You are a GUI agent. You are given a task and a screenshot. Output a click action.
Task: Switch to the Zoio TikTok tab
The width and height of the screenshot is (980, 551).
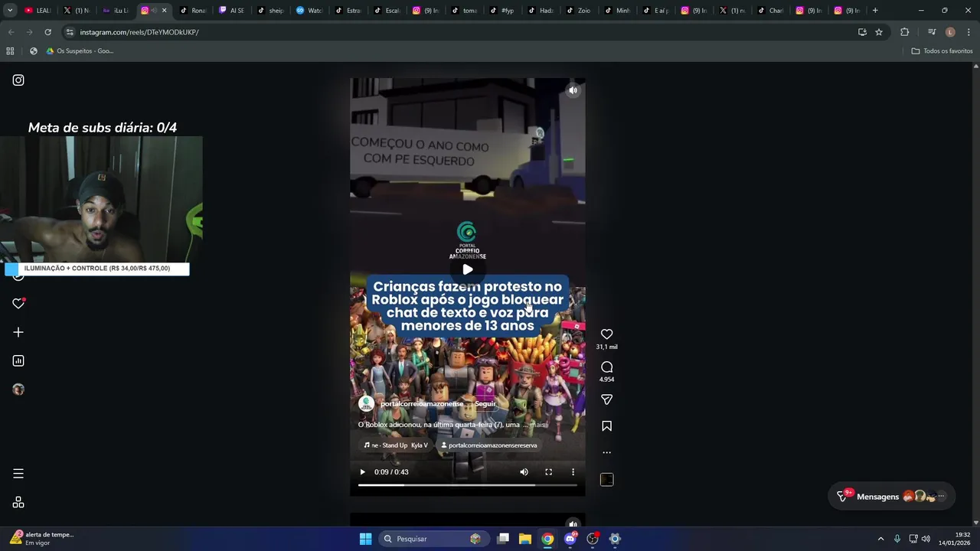579,11
